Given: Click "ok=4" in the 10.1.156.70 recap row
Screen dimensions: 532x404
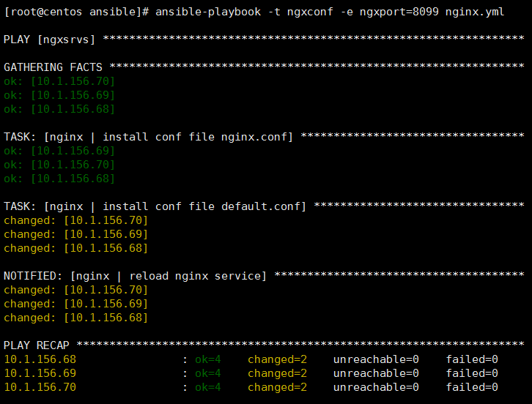Looking at the screenshot, I should pyautogui.click(x=208, y=387).
